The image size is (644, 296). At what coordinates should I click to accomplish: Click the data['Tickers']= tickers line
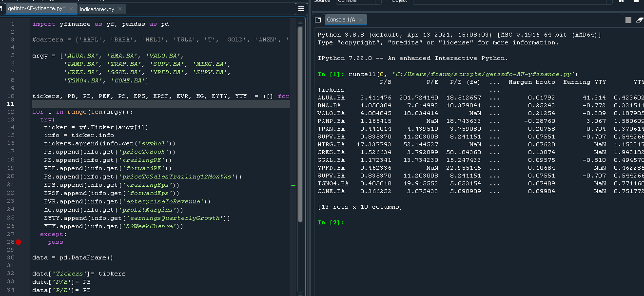78,274
